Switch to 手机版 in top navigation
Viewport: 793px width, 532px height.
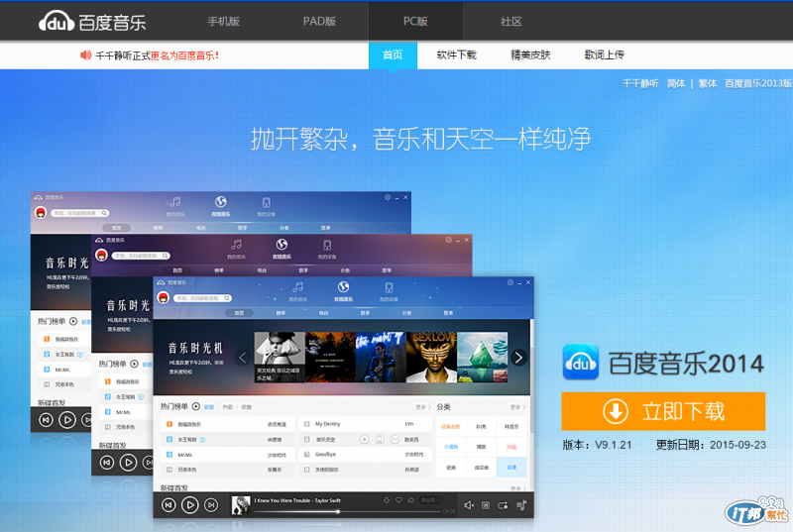pyautogui.click(x=224, y=21)
